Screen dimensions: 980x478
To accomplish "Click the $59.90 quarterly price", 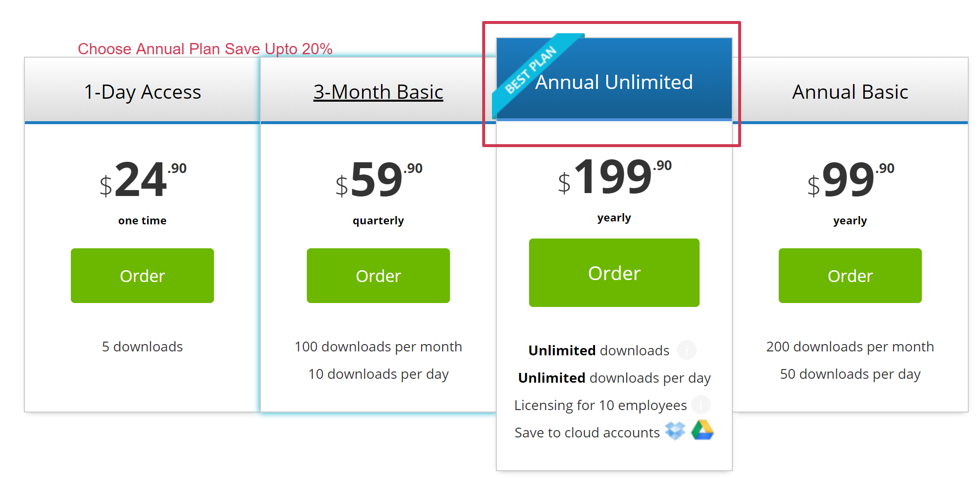I will pyautogui.click(x=378, y=180).
